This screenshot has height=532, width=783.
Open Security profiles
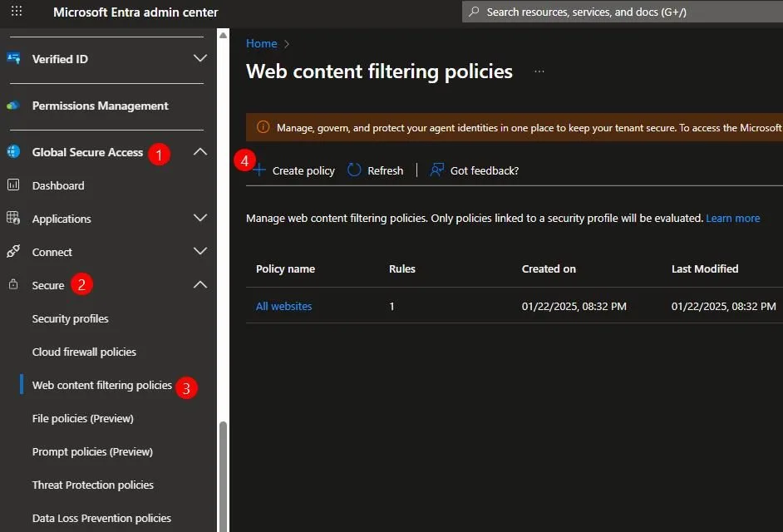(x=70, y=318)
